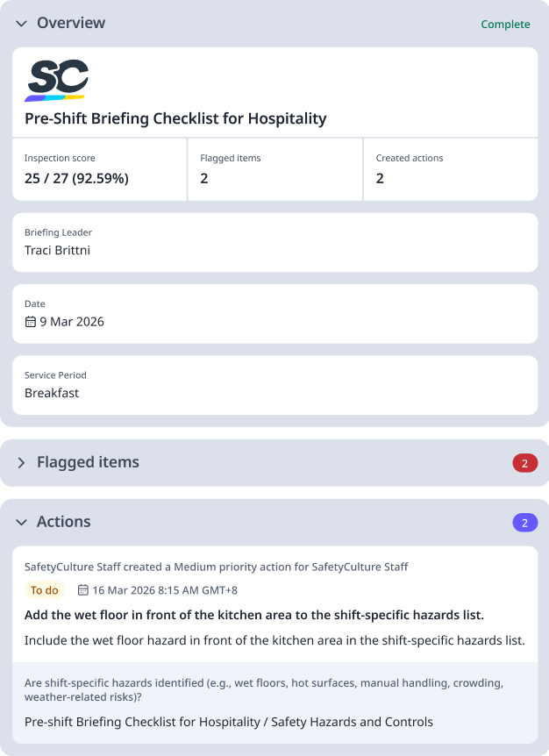
Task: Open the wet floor action title
Action: point(253,615)
